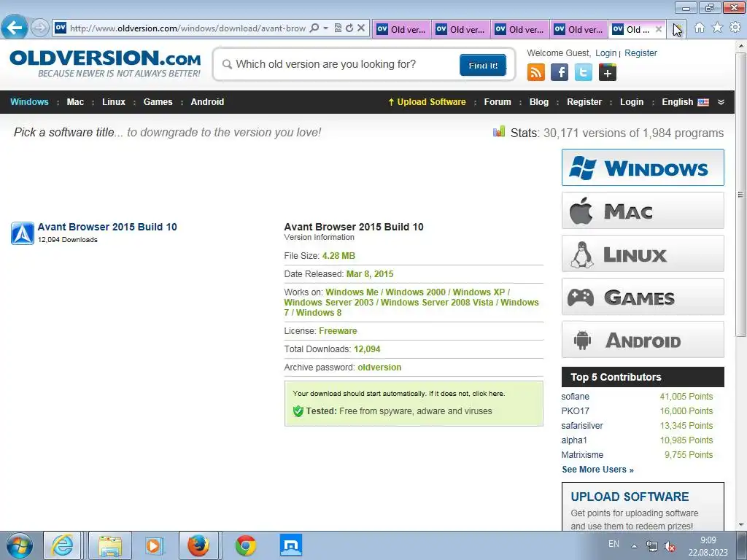The width and height of the screenshot is (747, 560).
Task: Toggle compatibility view icon in address bar
Action: 338,28
